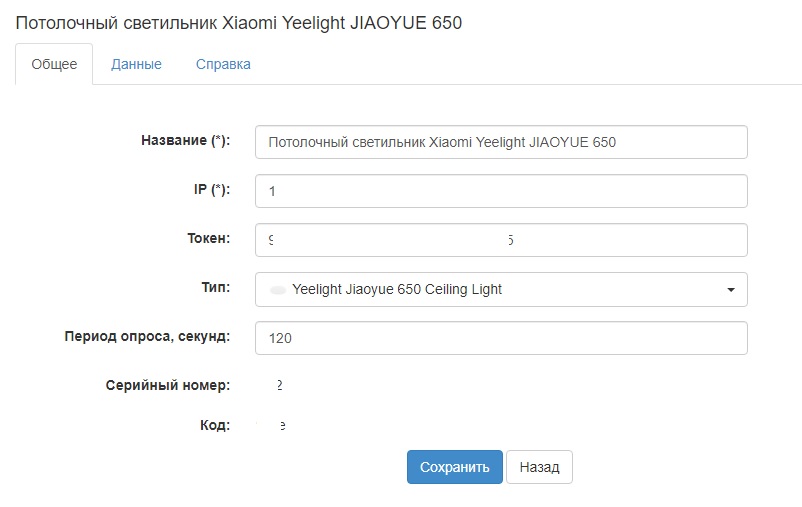
Task: Switch to the Данные tab
Action: (136, 64)
